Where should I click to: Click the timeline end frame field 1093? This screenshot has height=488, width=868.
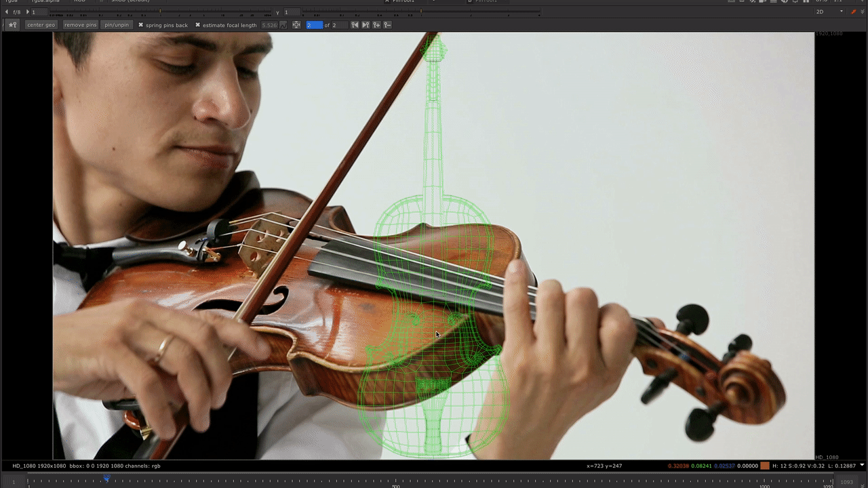(x=847, y=482)
